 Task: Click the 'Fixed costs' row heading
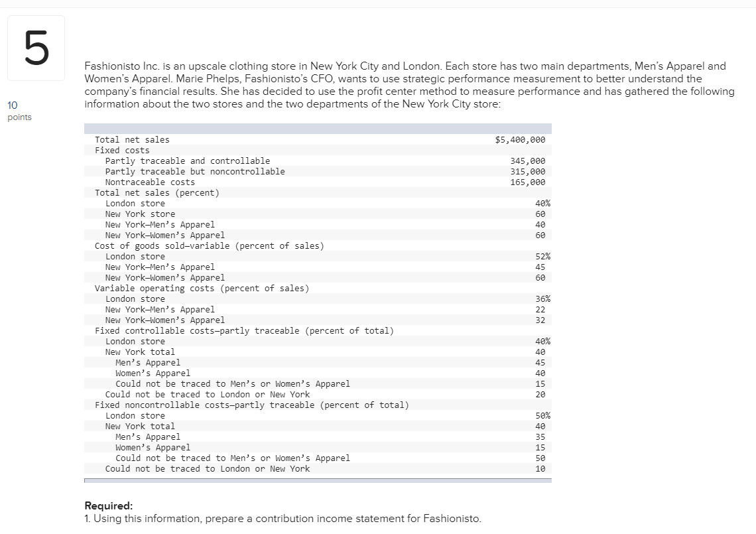[x=122, y=151]
